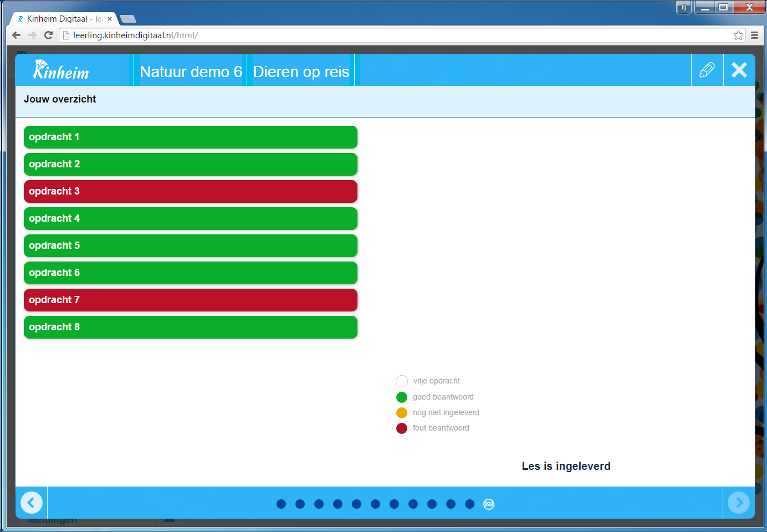Jump to page 10 navigation dot
This screenshot has width=767, height=532.
point(451,504)
